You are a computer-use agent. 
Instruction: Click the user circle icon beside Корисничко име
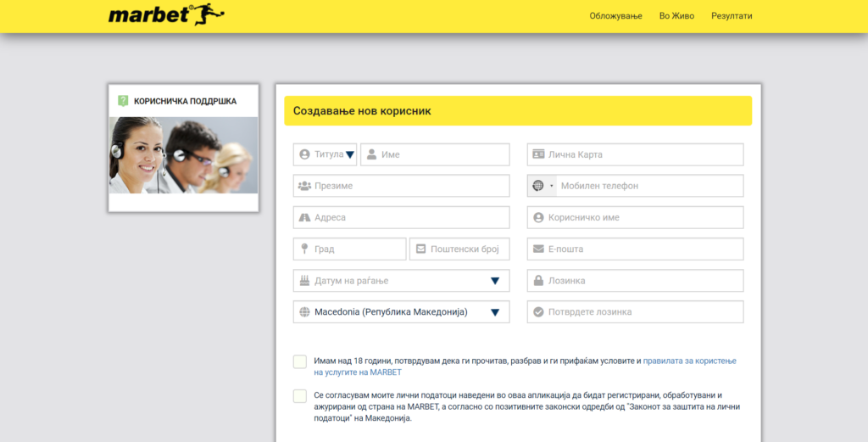(538, 218)
